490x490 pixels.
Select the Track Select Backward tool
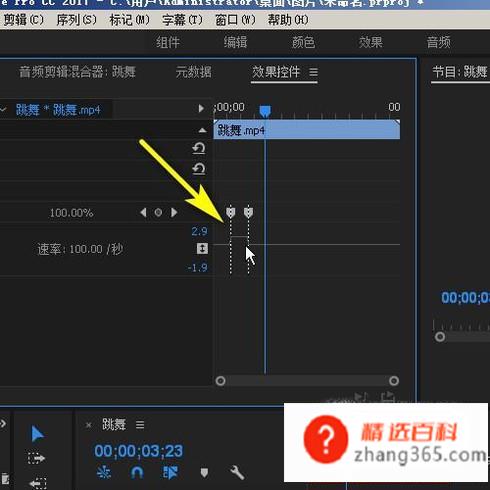click(x=37, y=483)
